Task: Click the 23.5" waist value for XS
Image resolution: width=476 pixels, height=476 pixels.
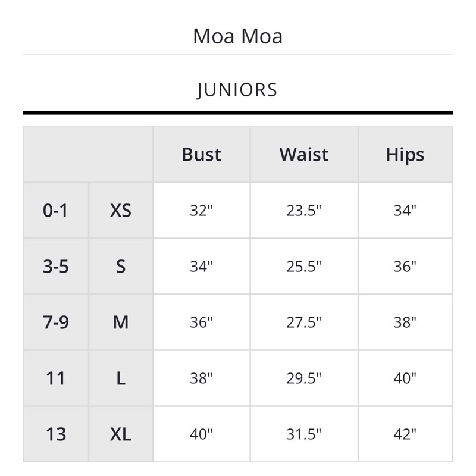Action: (303, 211)
